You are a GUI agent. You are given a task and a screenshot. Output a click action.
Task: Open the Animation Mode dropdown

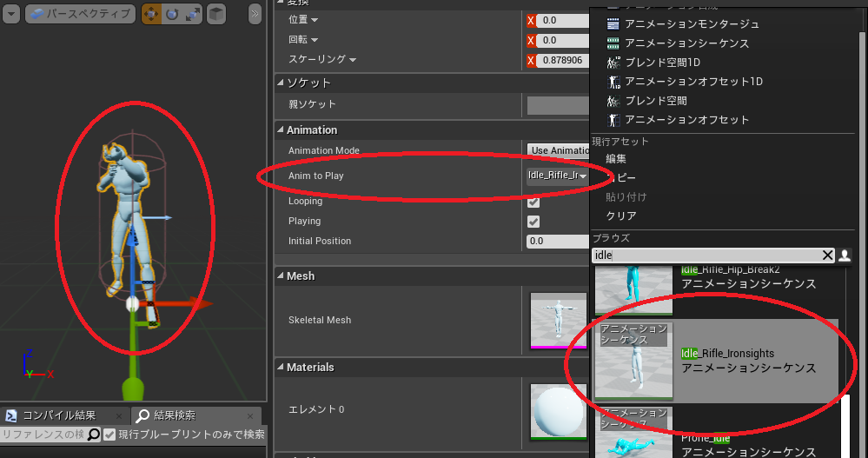[x=558, y=150]
